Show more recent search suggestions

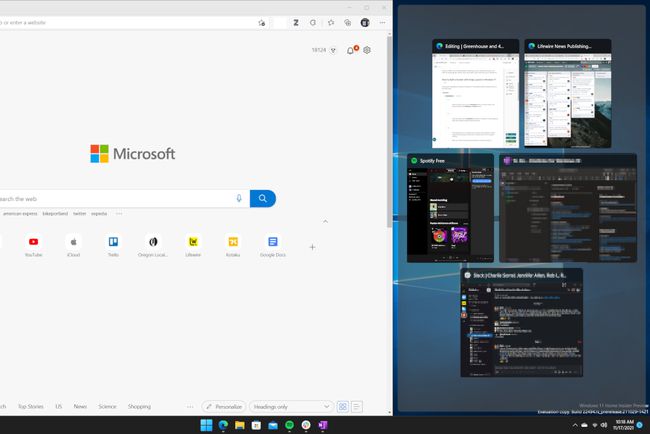pos(119,213)
